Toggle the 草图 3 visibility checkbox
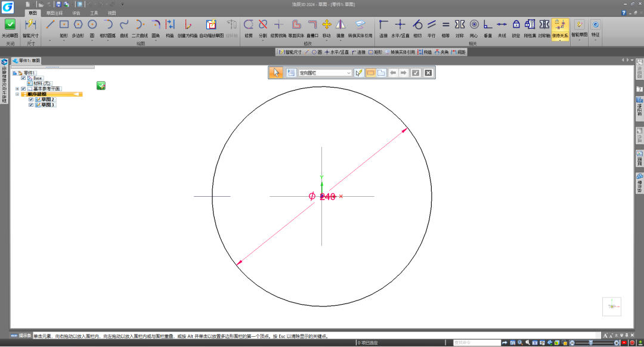Image resolution: width=644 pixels, height=347 pixels. (x=31, y=105)
